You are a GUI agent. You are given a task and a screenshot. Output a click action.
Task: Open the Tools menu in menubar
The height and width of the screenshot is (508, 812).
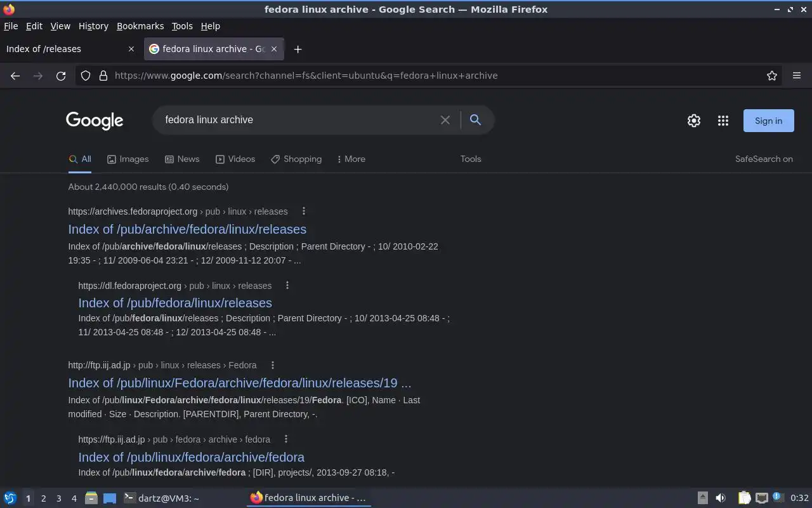182,26
